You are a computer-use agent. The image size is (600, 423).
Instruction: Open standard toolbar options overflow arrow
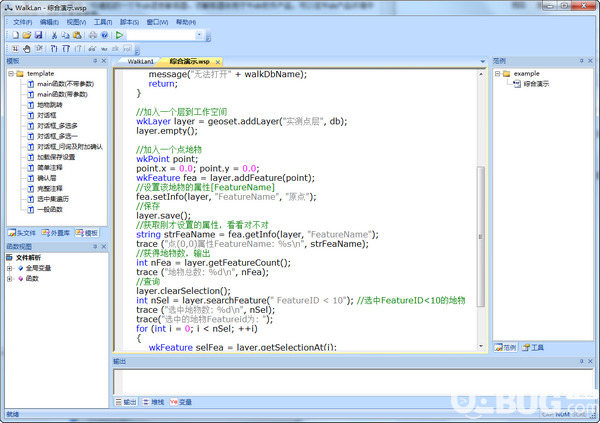point(209,37)
